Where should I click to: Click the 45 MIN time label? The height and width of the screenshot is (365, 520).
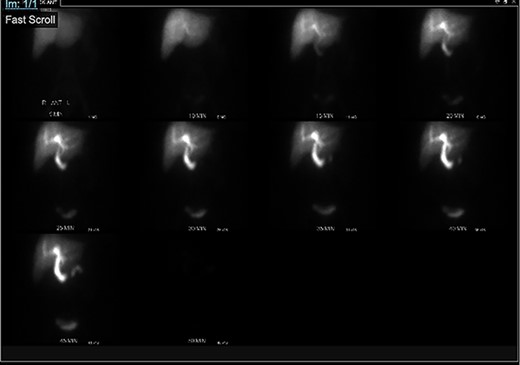pos(68,341)
